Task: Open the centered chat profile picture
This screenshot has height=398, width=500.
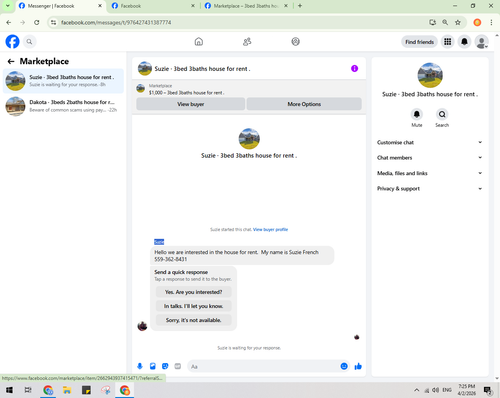Action: coord(249,139)
